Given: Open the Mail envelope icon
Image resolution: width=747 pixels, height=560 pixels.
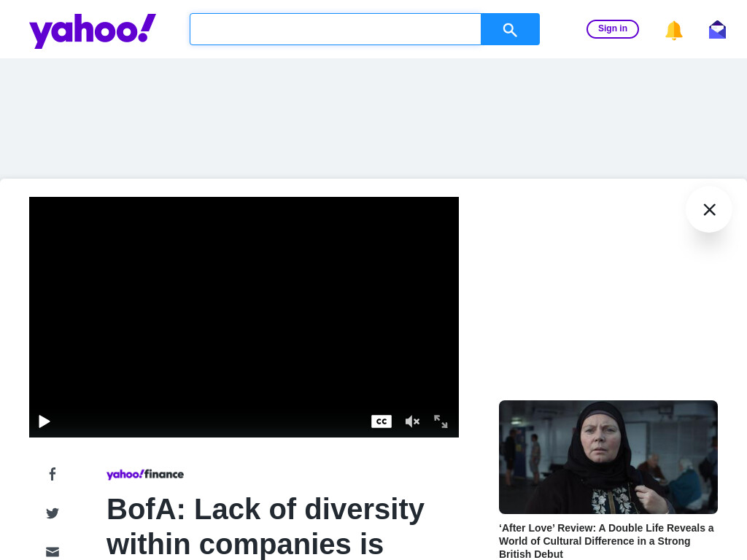Looking at the screenshot, I should (717, 29).
